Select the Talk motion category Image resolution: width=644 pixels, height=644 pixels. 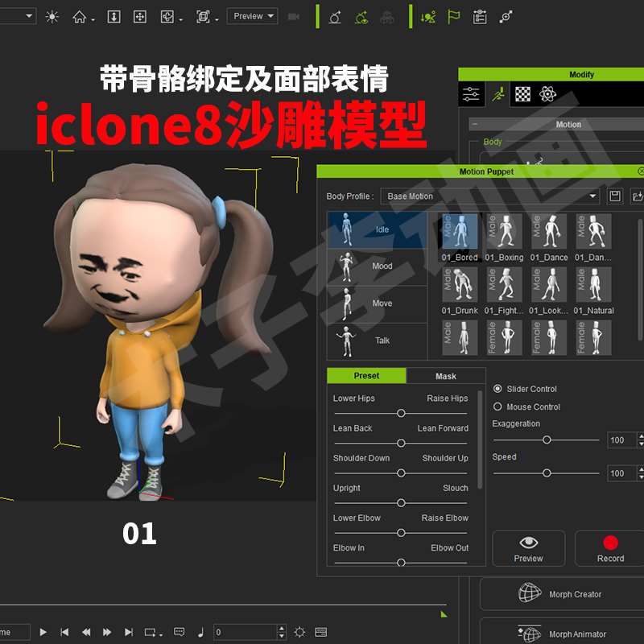[x=381, y=341]
